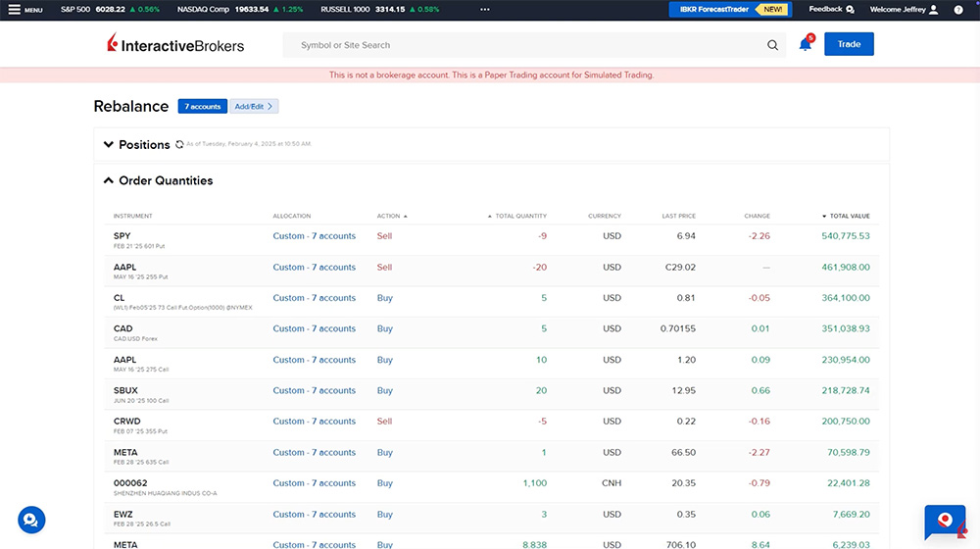This screenshot has width=980, height=549.
Task: Collapse the Order Quantities section
Action: click(x=108, y=180)
